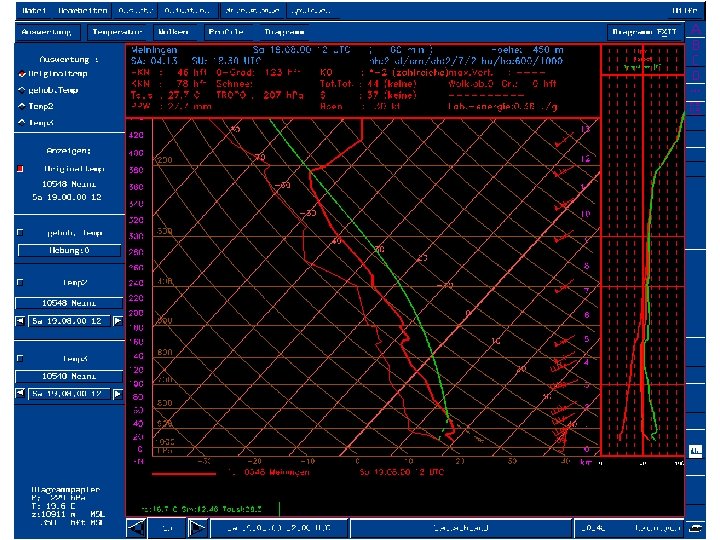Click magenta letter A on right edge
720x540 pixels.
tap(696, 28)
